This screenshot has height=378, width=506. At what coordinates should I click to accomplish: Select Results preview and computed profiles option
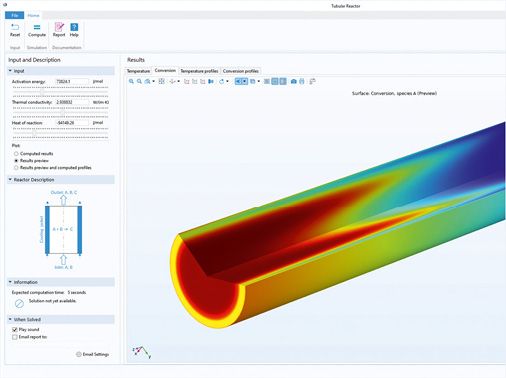point(16,168)
